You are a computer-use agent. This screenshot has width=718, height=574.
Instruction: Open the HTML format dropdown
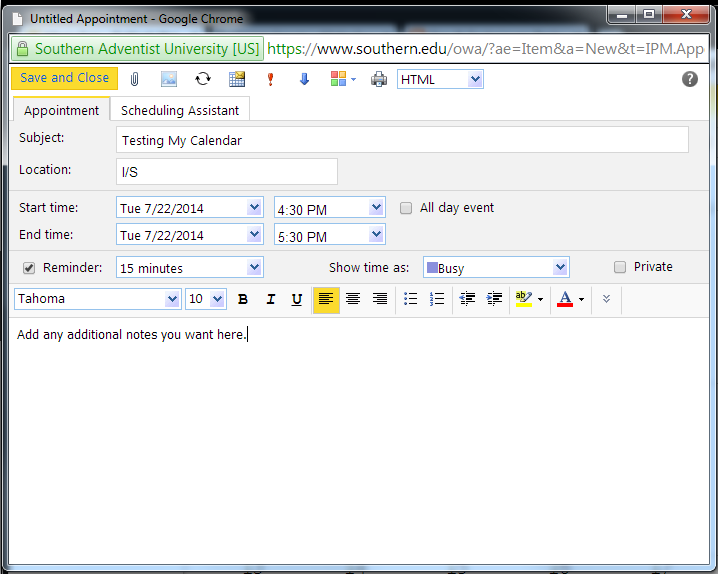[440, 79]
